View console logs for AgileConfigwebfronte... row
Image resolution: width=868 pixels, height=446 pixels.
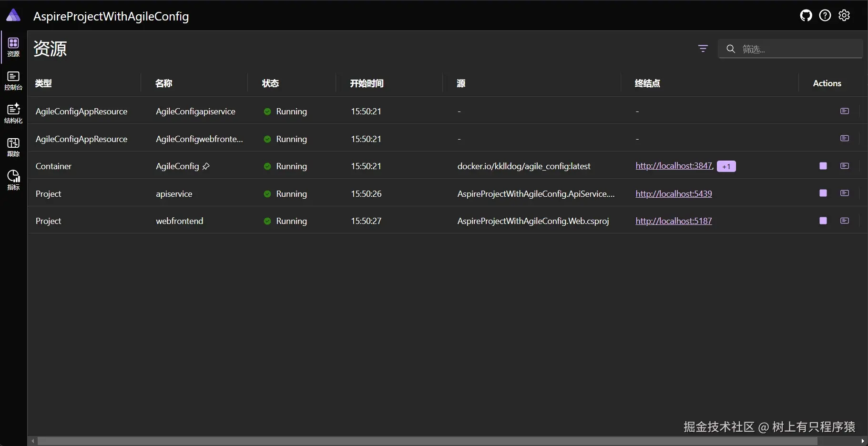[845, 138]
